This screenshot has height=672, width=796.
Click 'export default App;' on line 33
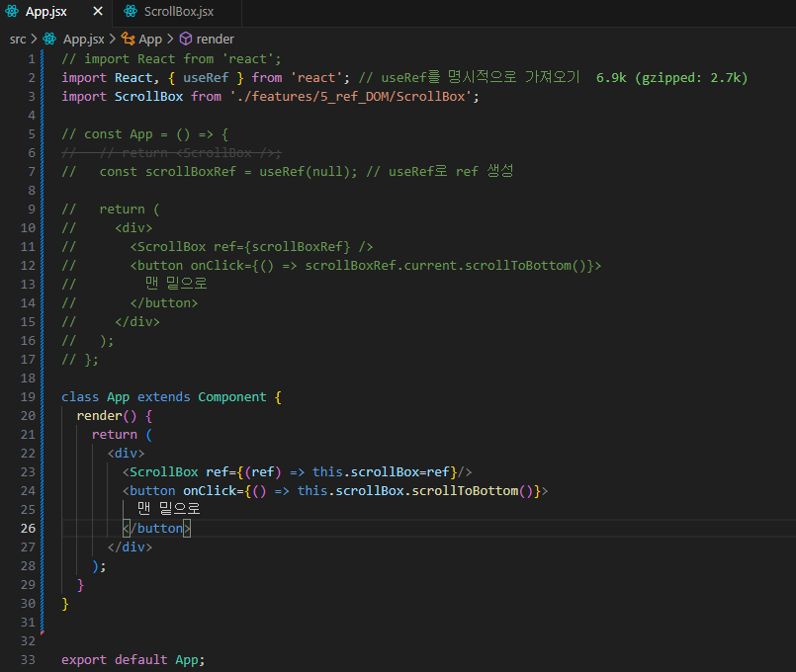point(133,660)
